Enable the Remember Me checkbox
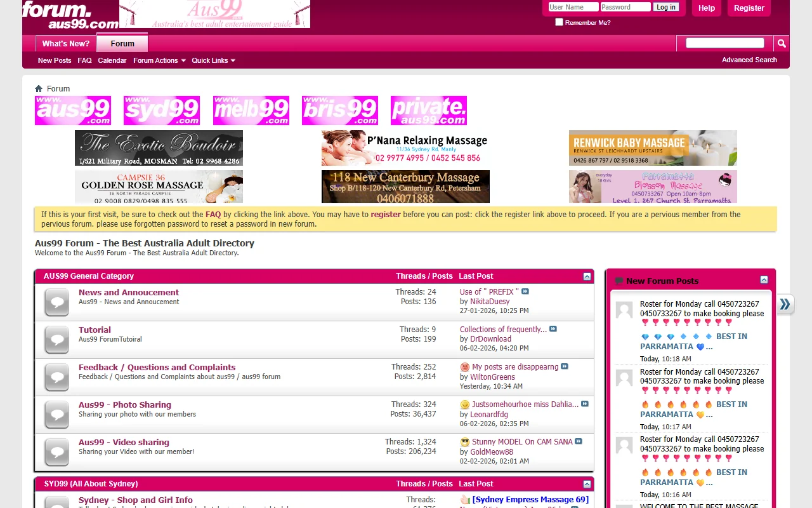 (560, 22)
